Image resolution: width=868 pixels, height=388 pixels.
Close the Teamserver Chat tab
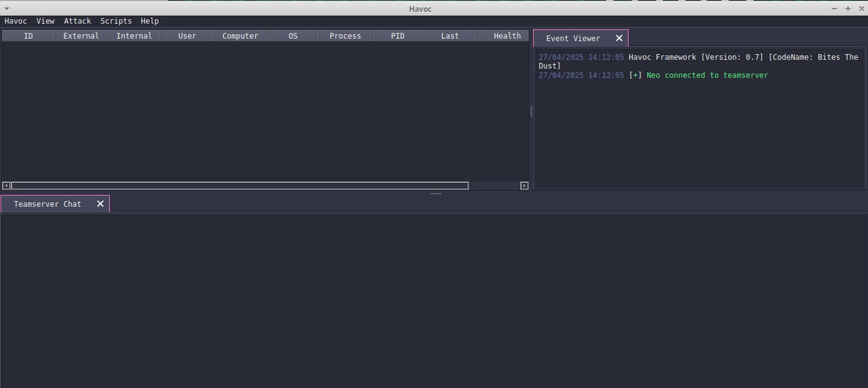coord(100,203)
